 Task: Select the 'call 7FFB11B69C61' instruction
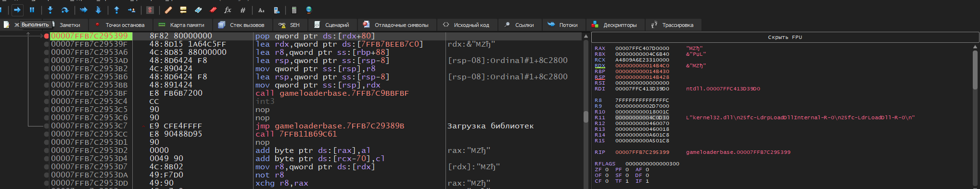point(296,134)
